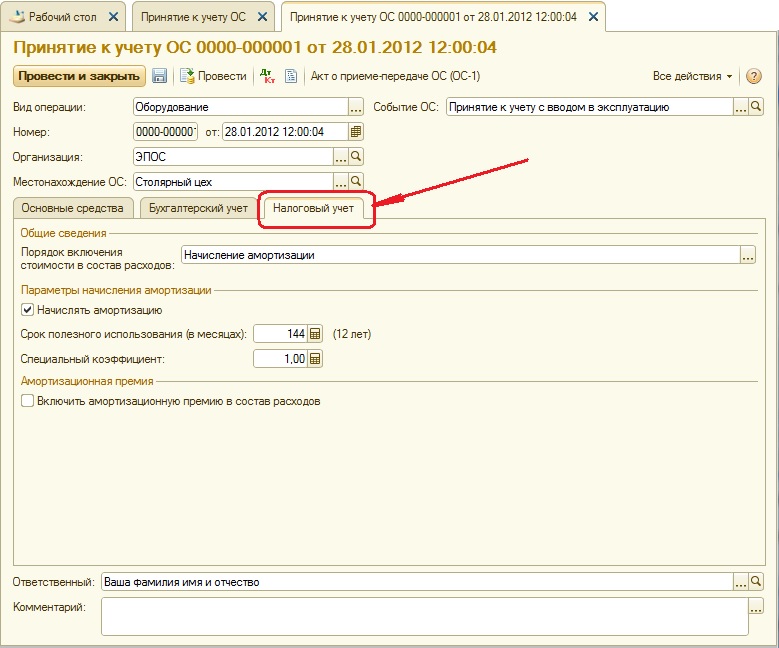Open Порядок включения стоимости selection ellipsis
Viewport: 779px width, 648px height.
748,255
